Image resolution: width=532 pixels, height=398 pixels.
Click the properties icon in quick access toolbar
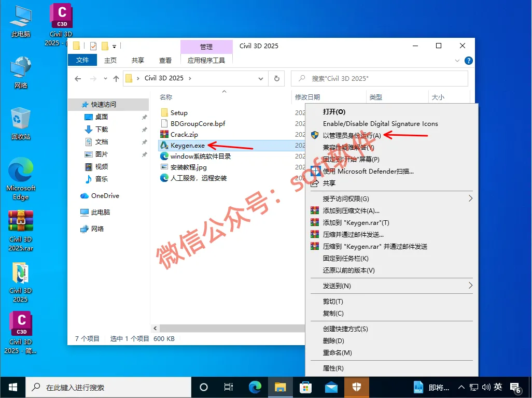coord(93,46)
